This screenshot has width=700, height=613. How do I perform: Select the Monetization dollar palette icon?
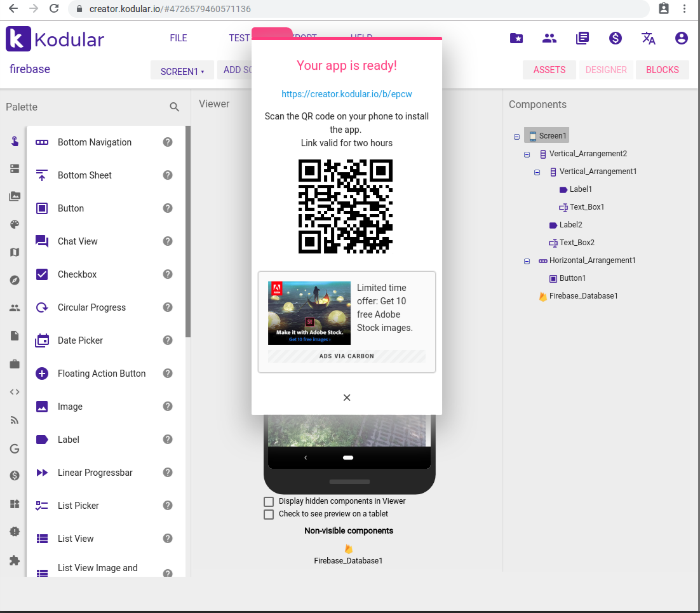tap(15, 476)
